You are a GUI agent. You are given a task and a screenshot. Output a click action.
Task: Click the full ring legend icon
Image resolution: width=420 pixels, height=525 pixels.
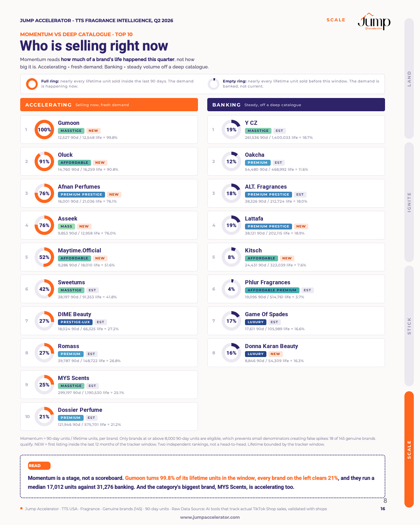click(32, 84)
